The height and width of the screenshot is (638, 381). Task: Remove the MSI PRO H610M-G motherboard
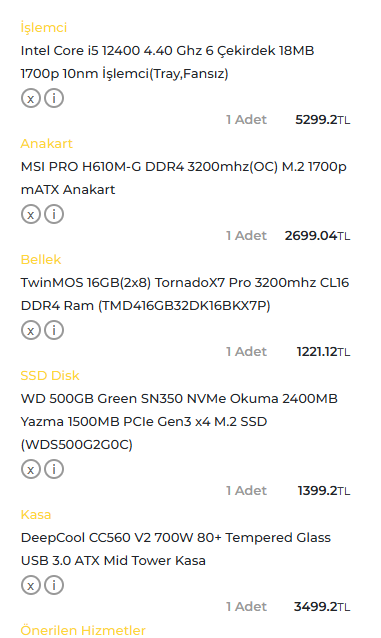[31, 214]
